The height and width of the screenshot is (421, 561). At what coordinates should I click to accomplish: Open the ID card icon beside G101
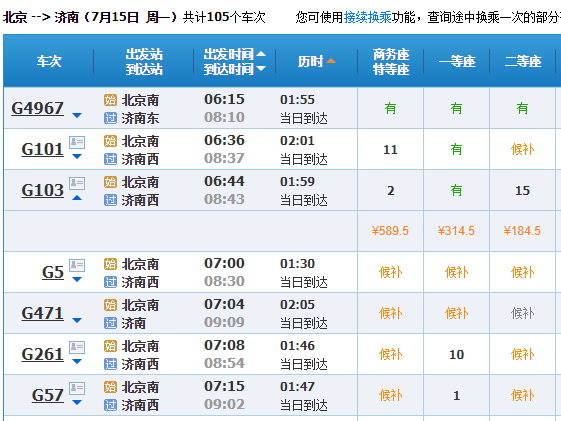[x=77, y=142]
